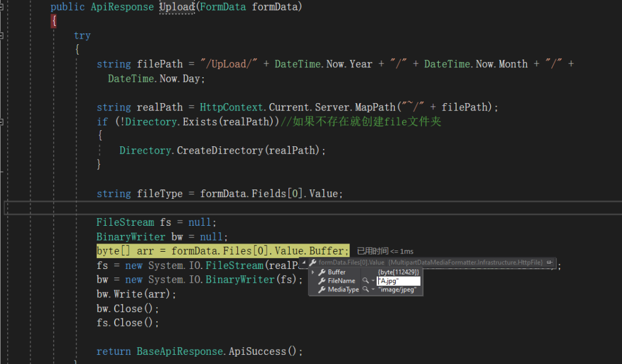Open the visualizer dropdown arrow for MediaType
Image resolution: width=622 pixels, height=364 pixels.
pos(373,290)
